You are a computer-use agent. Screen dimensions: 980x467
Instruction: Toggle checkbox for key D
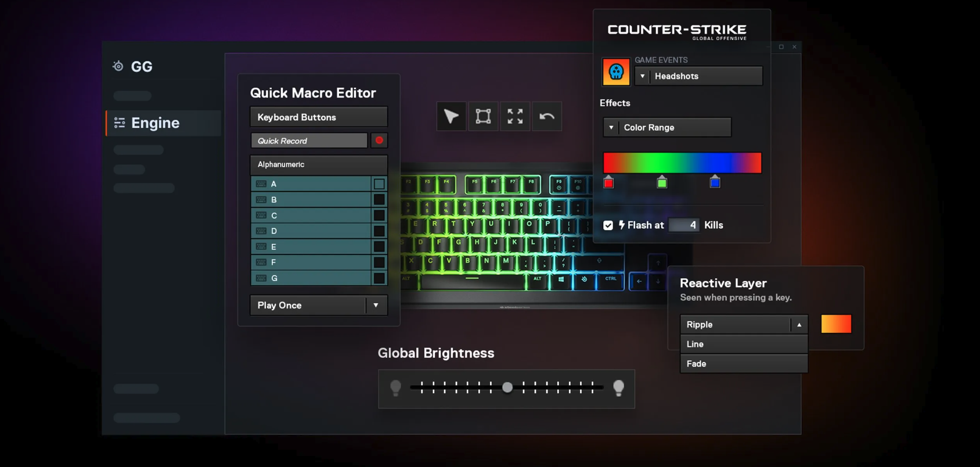[x=379, y=231]
